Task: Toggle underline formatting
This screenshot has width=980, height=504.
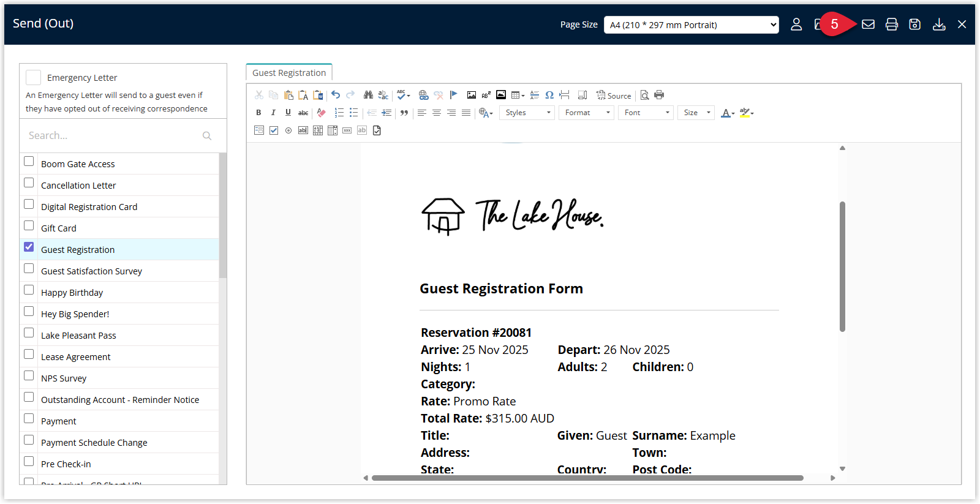Action: pyautogui.click(x=288, y=113)
